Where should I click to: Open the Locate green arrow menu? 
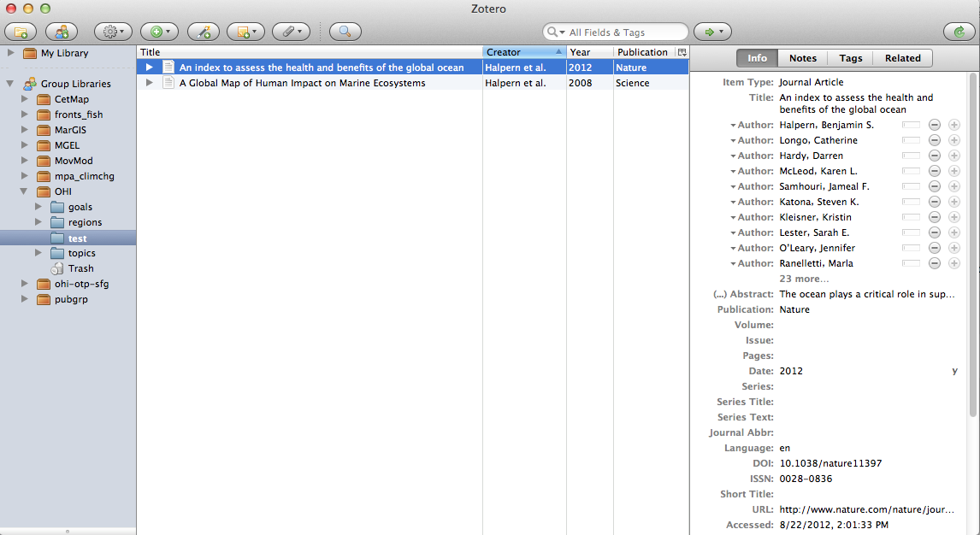(712, 32)
